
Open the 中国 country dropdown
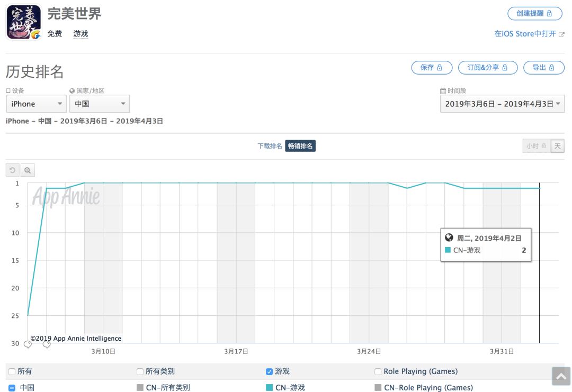[x=100, y=104]
